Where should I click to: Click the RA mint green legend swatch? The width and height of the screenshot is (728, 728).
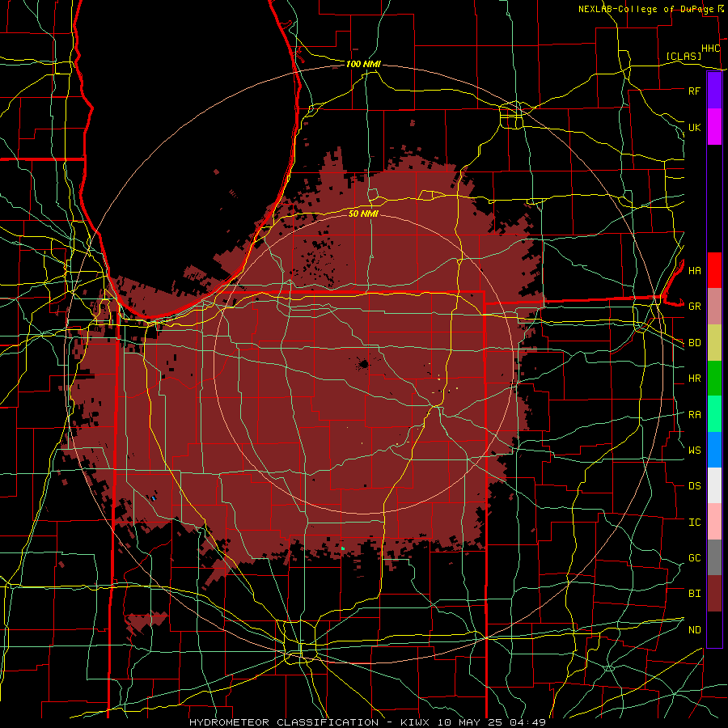(x=714, y=414)
